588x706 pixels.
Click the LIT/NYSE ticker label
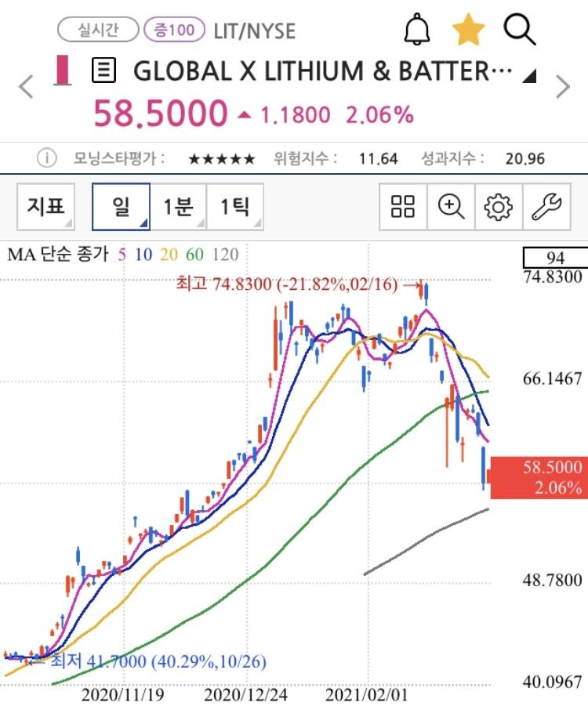(254, 31)
